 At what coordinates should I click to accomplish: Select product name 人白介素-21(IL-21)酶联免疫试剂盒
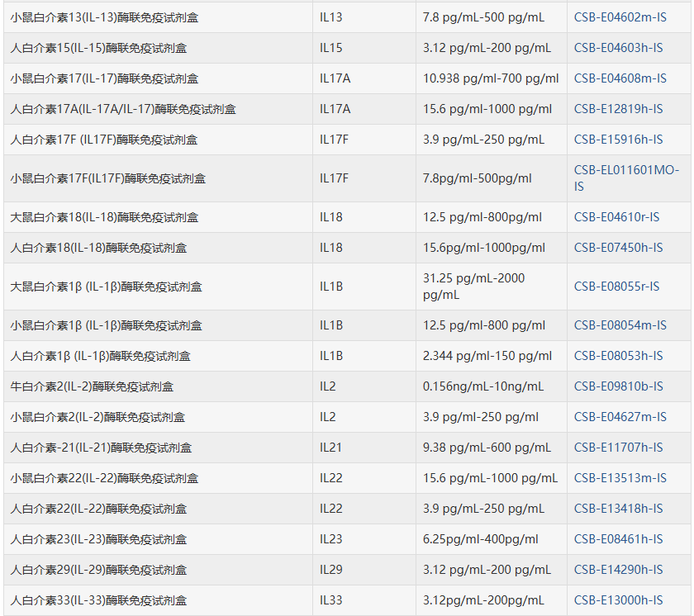101,448
